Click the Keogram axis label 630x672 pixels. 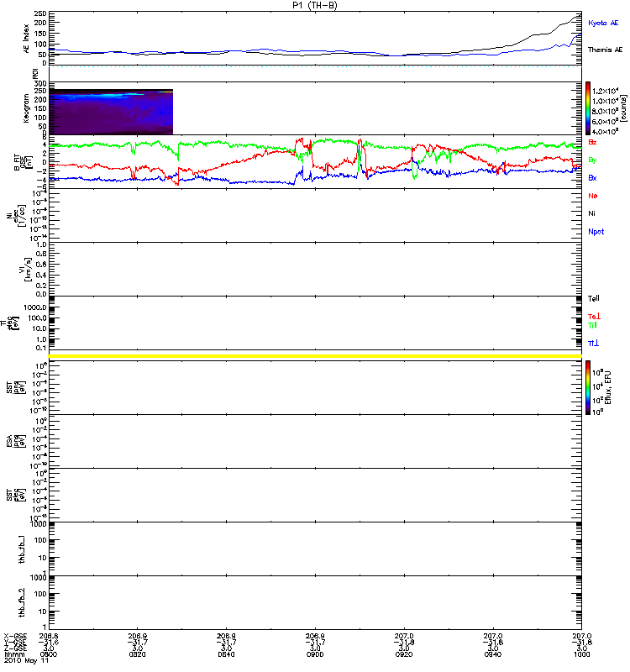click(26, 108)
